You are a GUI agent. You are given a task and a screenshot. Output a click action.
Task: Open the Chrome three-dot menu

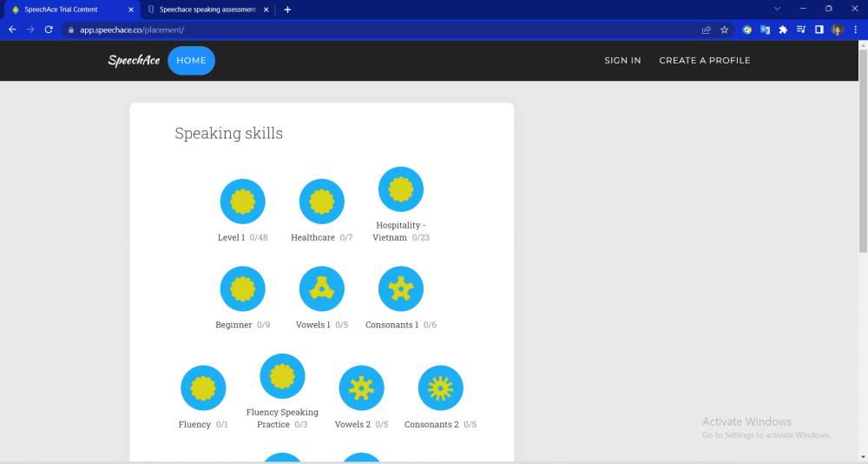click(x=855, y=30)
